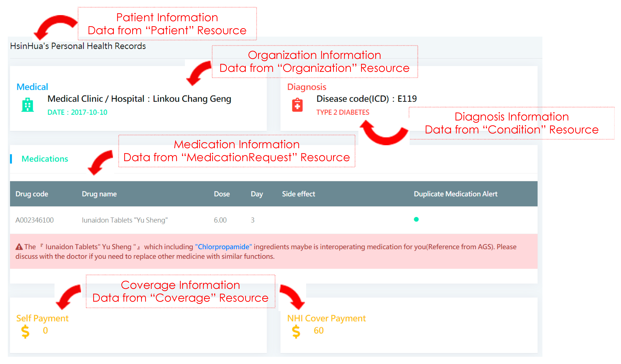Click the blue bar beside Medications
This screenshot has height=364, width=621.
[11, 159]
